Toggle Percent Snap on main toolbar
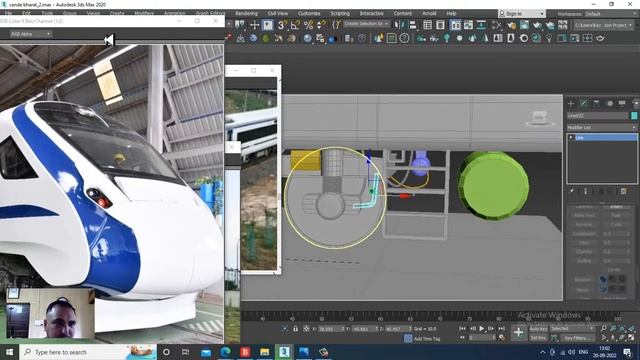The height and width of the screenshot is (360, 640). tap(308, 25)
